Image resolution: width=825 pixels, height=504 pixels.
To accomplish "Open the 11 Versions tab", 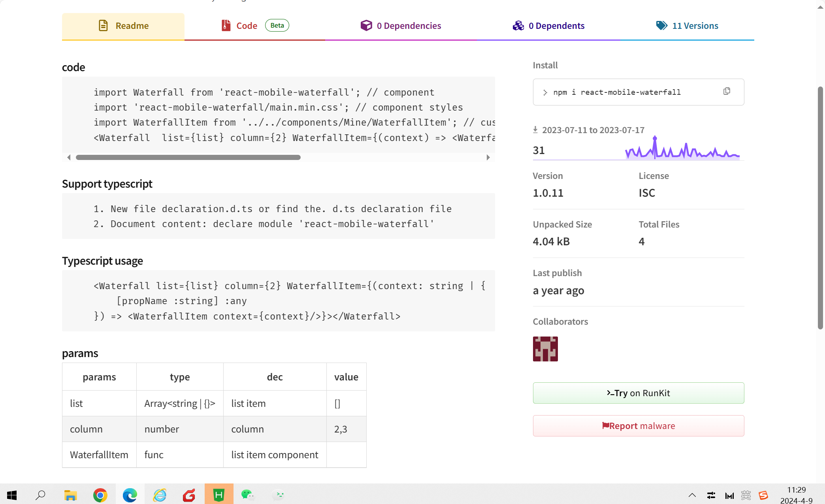I will 687,26.
